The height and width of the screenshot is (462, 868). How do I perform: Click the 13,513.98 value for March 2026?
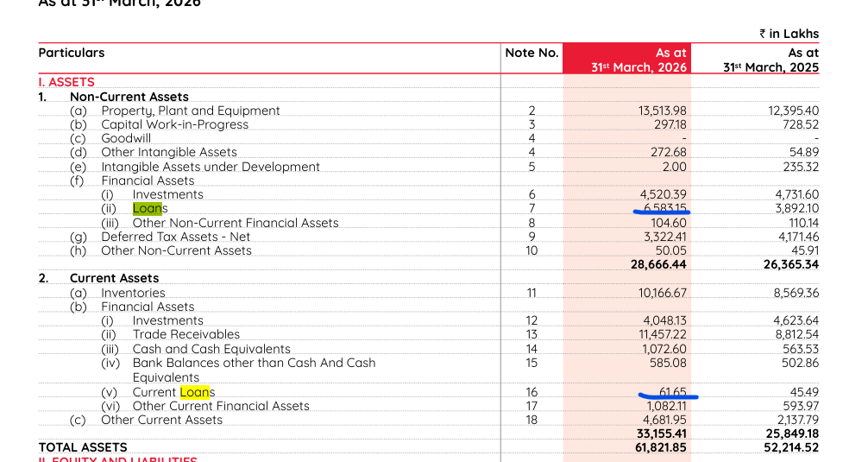point(662,111)
